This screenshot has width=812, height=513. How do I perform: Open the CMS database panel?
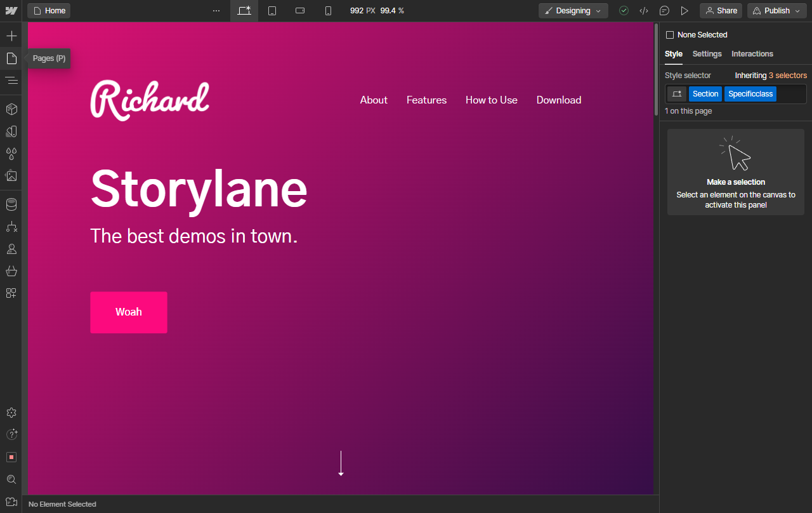point(11,204)
